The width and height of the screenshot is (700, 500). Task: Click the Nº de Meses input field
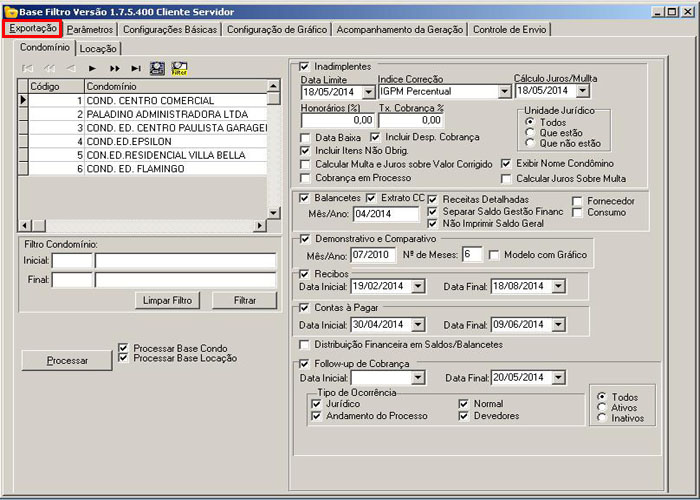471,254
